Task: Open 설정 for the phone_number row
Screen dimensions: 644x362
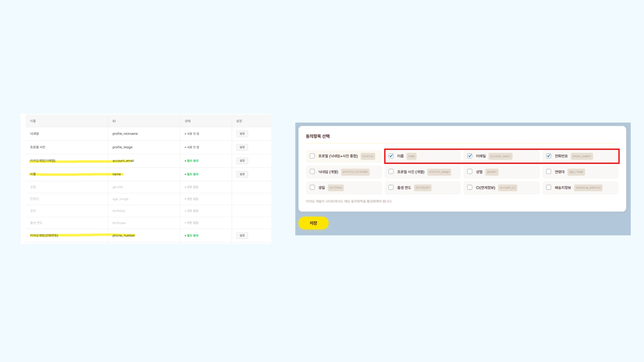Action: click(x=242, y=236)
